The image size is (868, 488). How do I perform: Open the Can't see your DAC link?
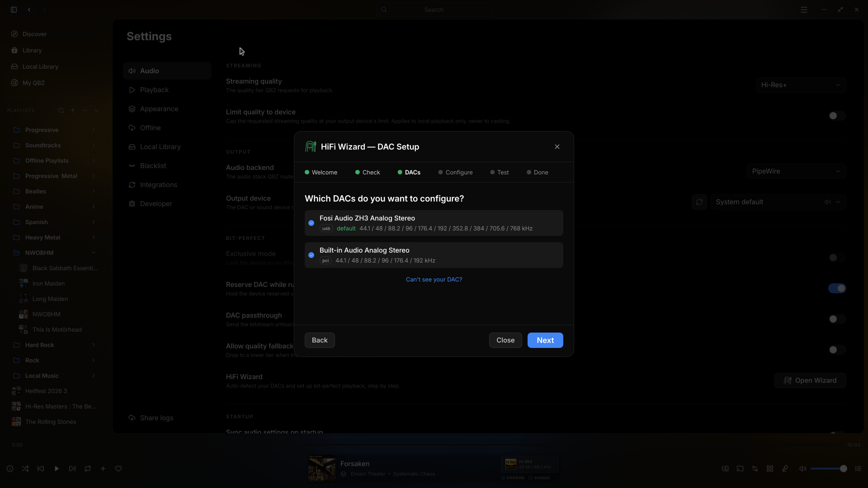(434, 279)
